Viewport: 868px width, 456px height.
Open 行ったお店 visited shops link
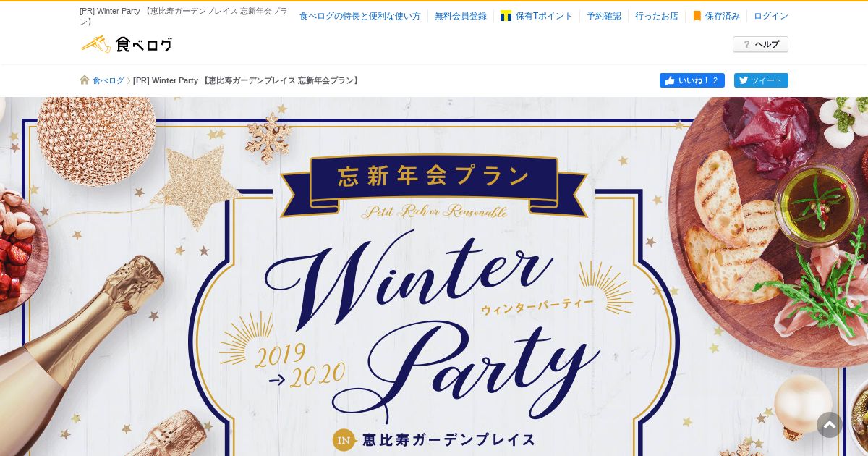(x=657, y=16)
